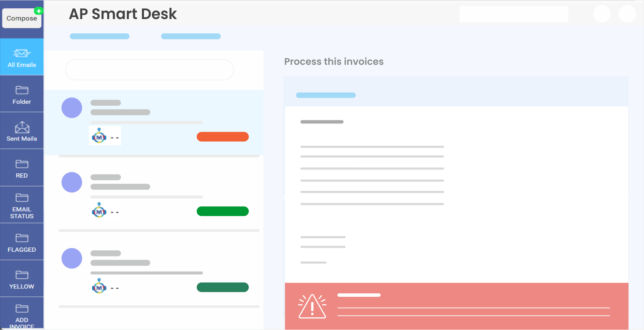Click the email list search field

click(150, 70)
